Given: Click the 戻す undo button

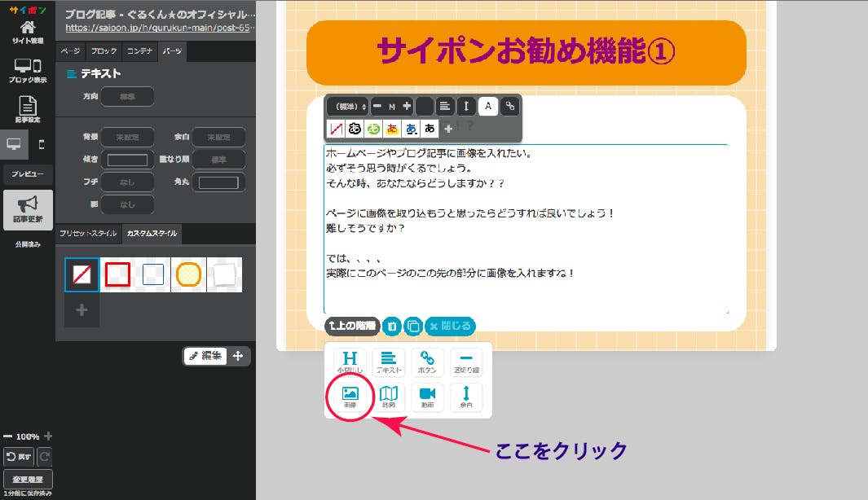Looking at the screenshot, I should [19, 457].
